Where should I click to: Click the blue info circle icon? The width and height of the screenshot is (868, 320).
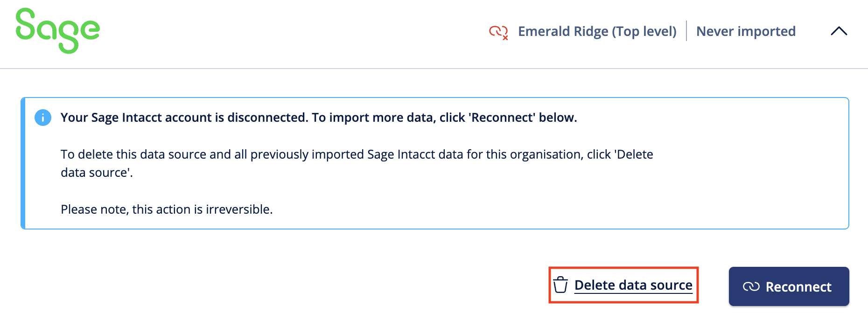pyautogui.click(x=43, y=118)
